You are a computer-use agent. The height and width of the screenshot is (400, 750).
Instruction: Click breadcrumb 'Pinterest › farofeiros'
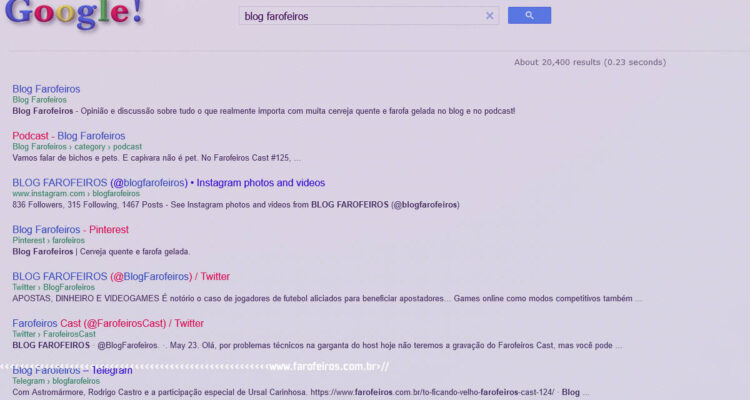click(48, 241)
